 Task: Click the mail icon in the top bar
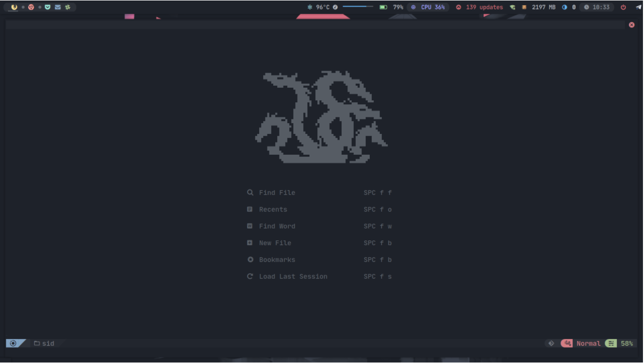[58, 7]
